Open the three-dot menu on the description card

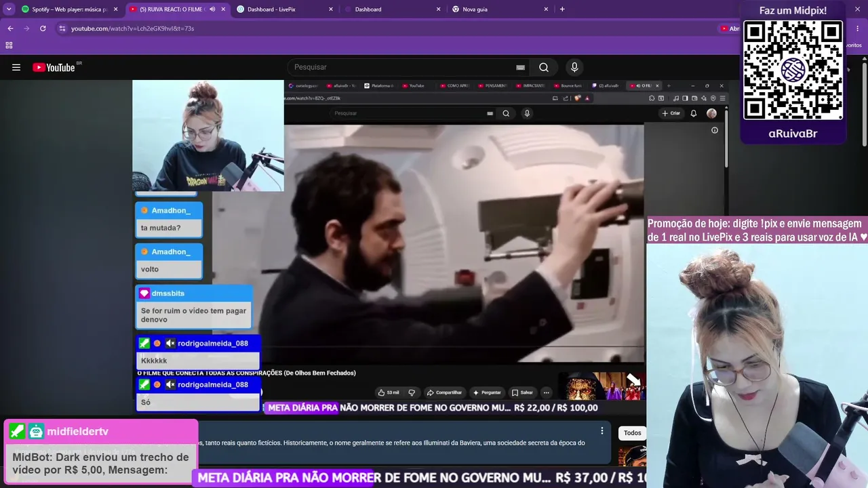click(x=601, y=430)
